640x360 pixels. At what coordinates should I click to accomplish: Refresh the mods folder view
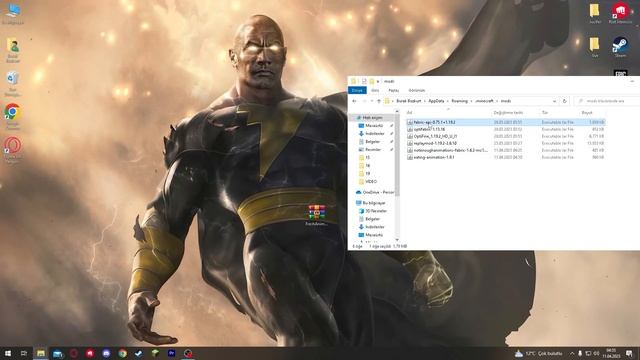pos(564,101)
